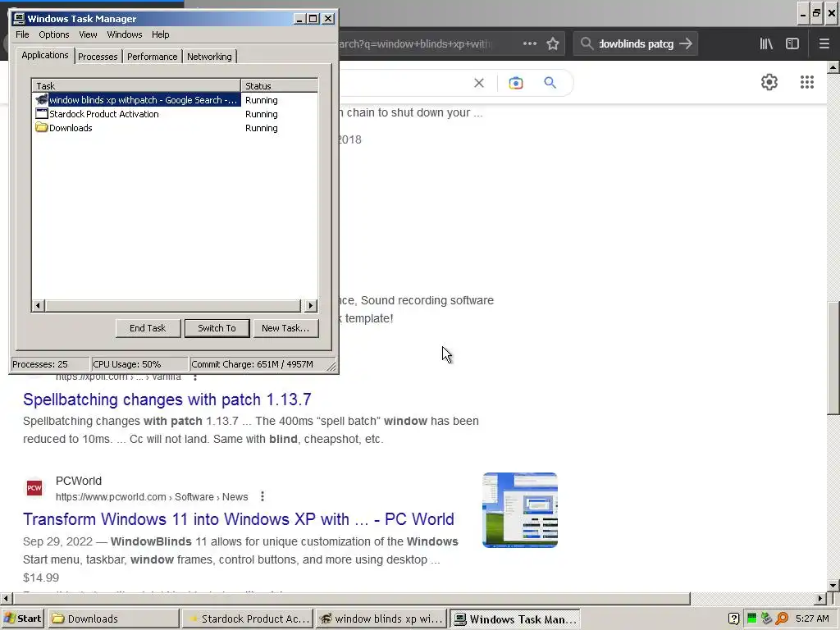Viewport: 840px width, 630px height.
Task: Clear the Google search box with X
Action: coord(479,83)
